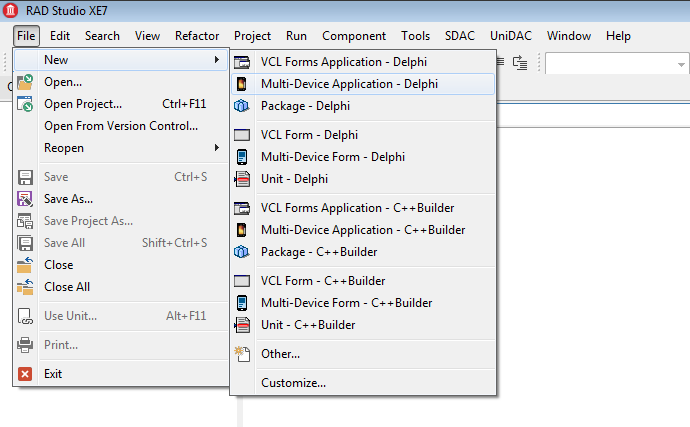690x427 pixels.
Task: Click the Save As icon
Action: point(25,199)
